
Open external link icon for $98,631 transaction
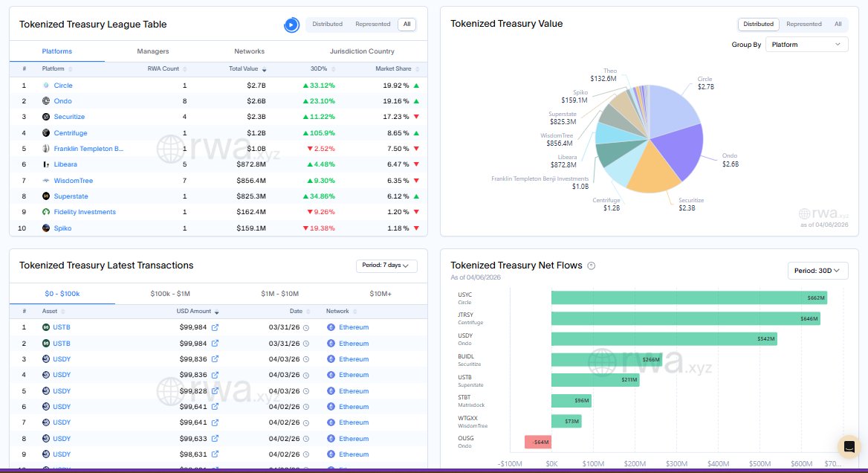[216, 454]
